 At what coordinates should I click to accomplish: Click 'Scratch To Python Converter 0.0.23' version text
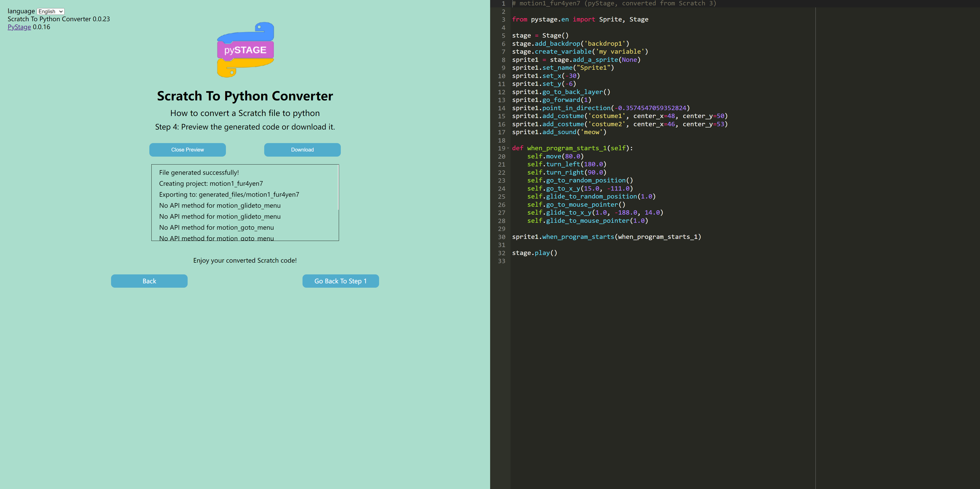(x=59, y=19)
